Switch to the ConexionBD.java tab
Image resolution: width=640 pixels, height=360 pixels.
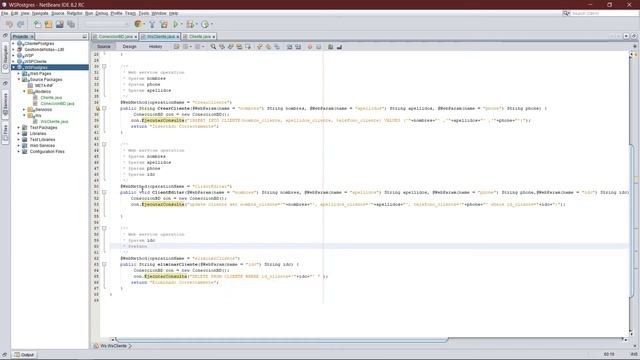click(x=115, y=37)
